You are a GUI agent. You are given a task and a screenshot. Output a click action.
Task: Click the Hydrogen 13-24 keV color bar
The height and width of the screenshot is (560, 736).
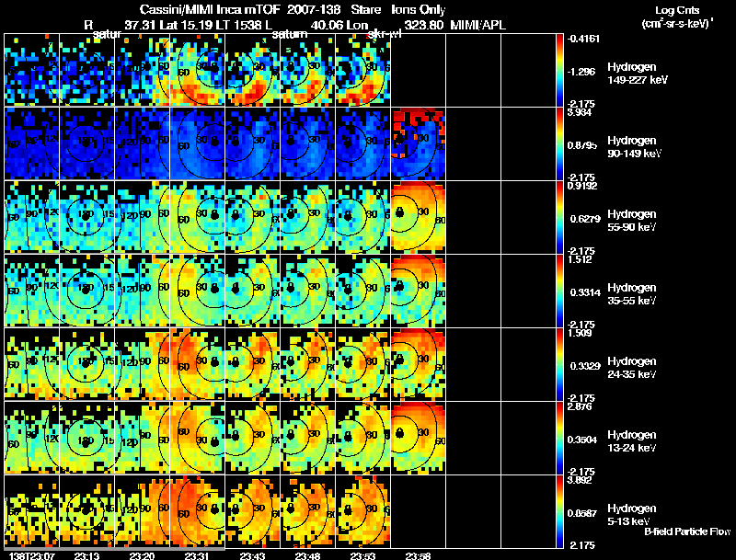[x=559, y=438]
